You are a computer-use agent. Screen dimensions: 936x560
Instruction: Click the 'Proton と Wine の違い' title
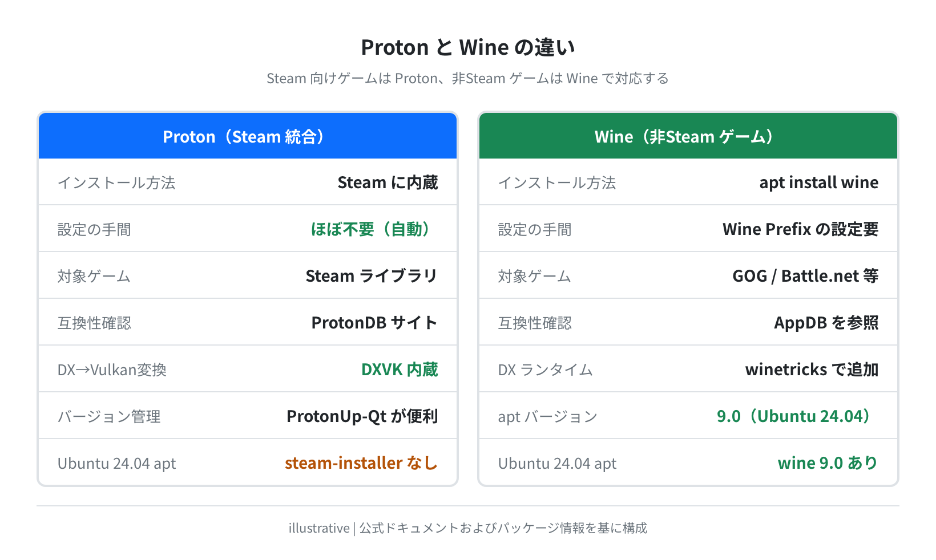[x=468, y=47]
